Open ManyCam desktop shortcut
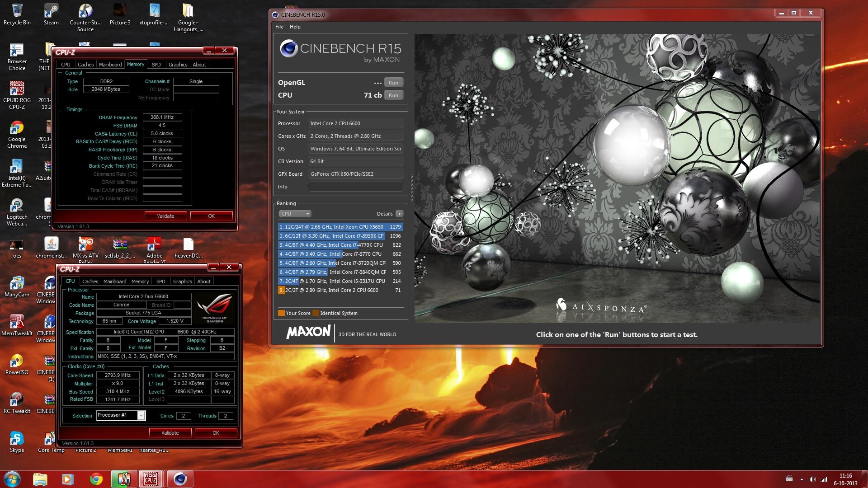 click(17, 286)
